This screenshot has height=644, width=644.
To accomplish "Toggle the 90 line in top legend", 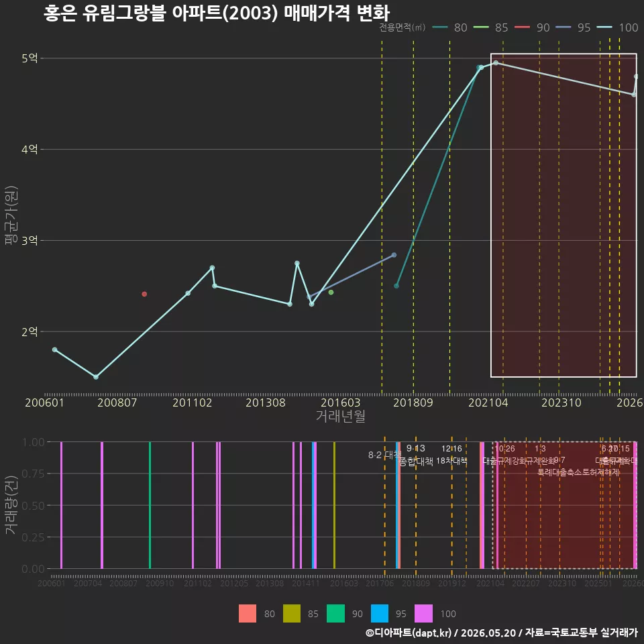I will point(532,28).
